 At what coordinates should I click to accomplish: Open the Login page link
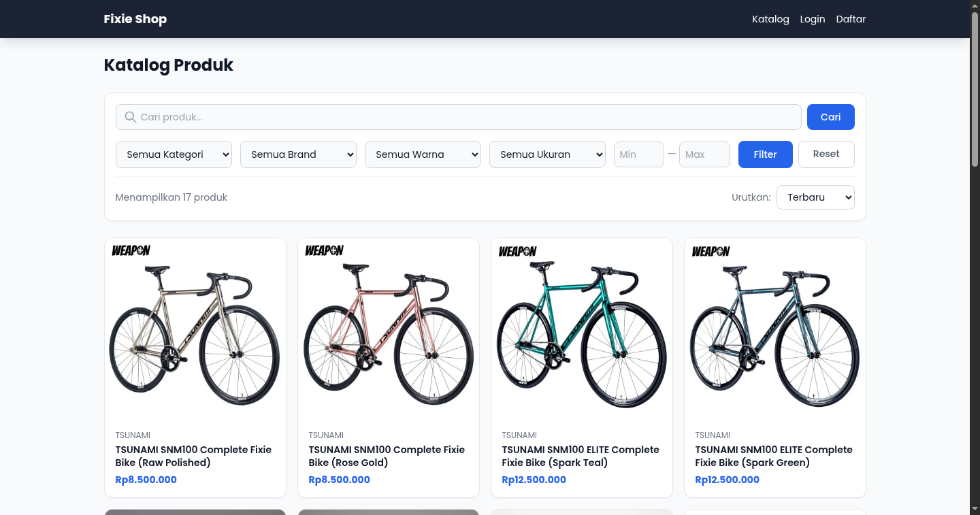click(x=813, y=19)
